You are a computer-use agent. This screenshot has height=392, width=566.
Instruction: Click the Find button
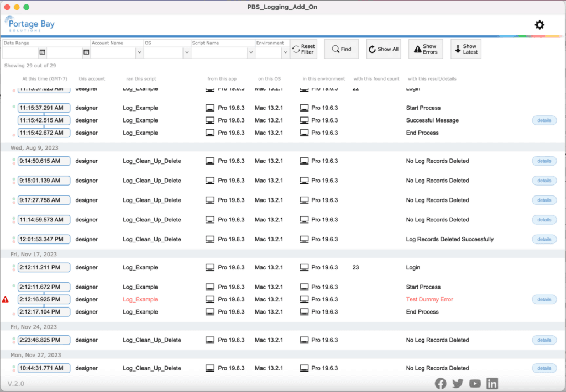(x=341, y=49)
